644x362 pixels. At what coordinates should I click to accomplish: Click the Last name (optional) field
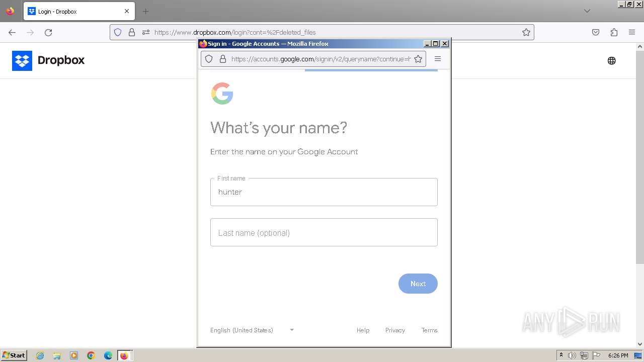(x=324, y=232)
